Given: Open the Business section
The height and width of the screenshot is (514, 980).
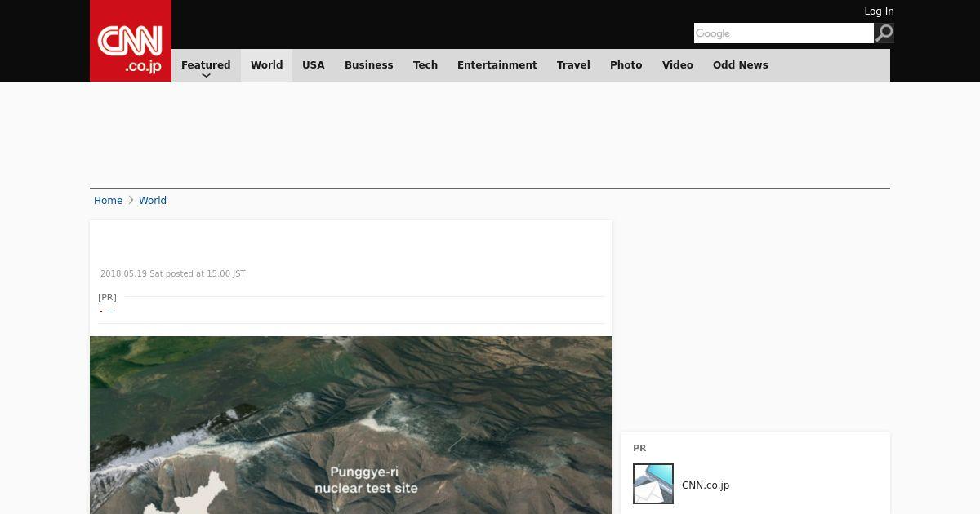Looking at the screenshot, I should pyautogui.click(x=369, y=65).
